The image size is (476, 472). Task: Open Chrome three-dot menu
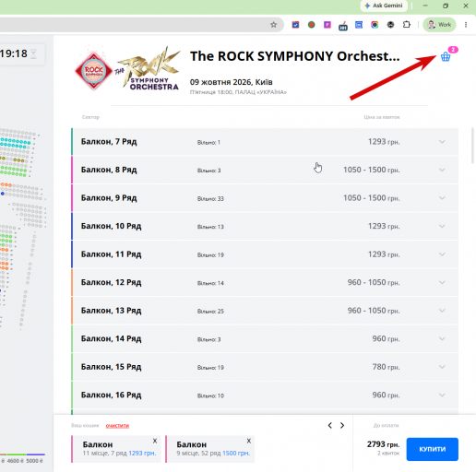[x=466, y=25]
